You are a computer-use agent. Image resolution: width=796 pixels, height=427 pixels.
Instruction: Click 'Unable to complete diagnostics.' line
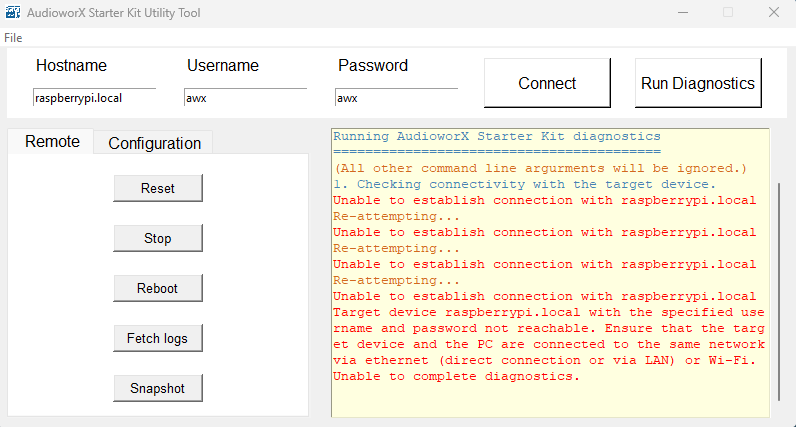click(456, 376)
